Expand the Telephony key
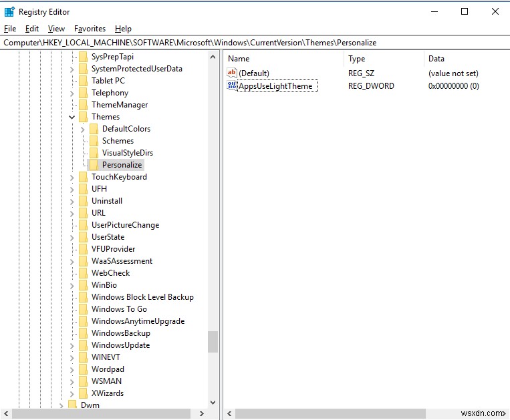 tap(72, 93)
